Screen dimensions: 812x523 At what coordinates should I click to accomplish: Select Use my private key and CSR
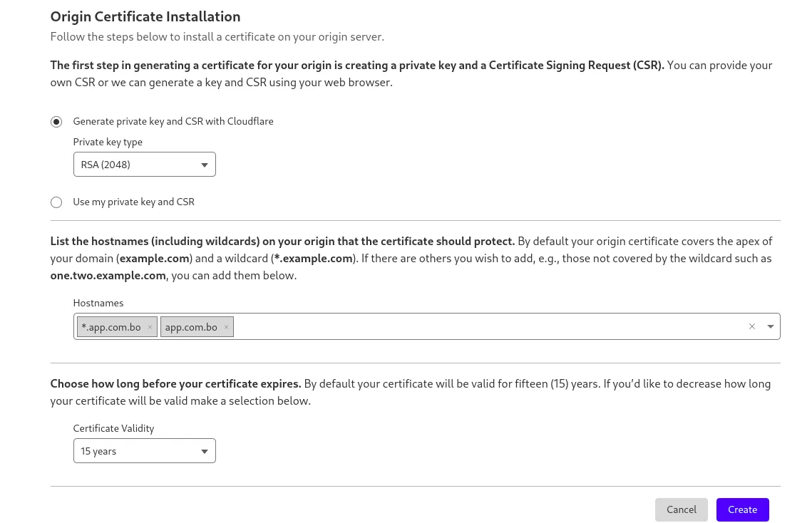[56, 202]
